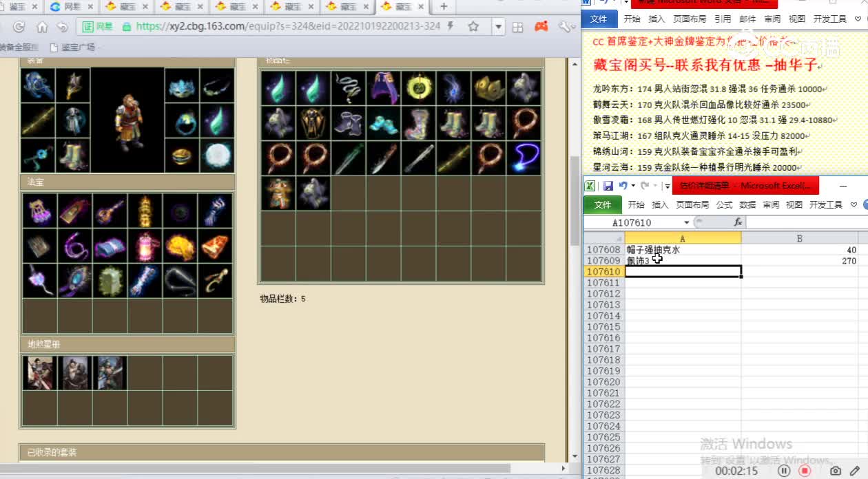Click the browser horizontal scrollbar at bottom
The width and height of the screenshot is (868, 479).
pos(255,468)
